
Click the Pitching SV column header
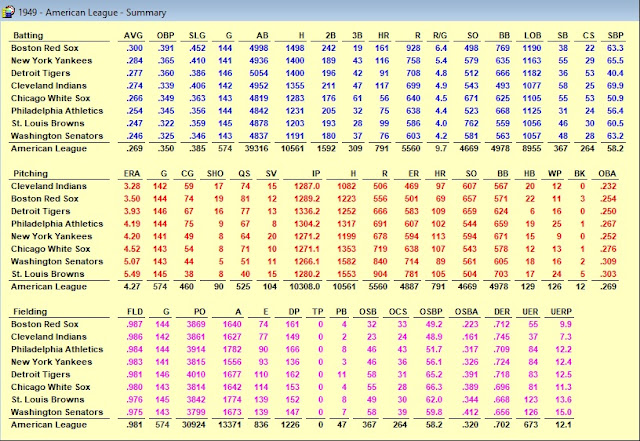click(271, 174)
